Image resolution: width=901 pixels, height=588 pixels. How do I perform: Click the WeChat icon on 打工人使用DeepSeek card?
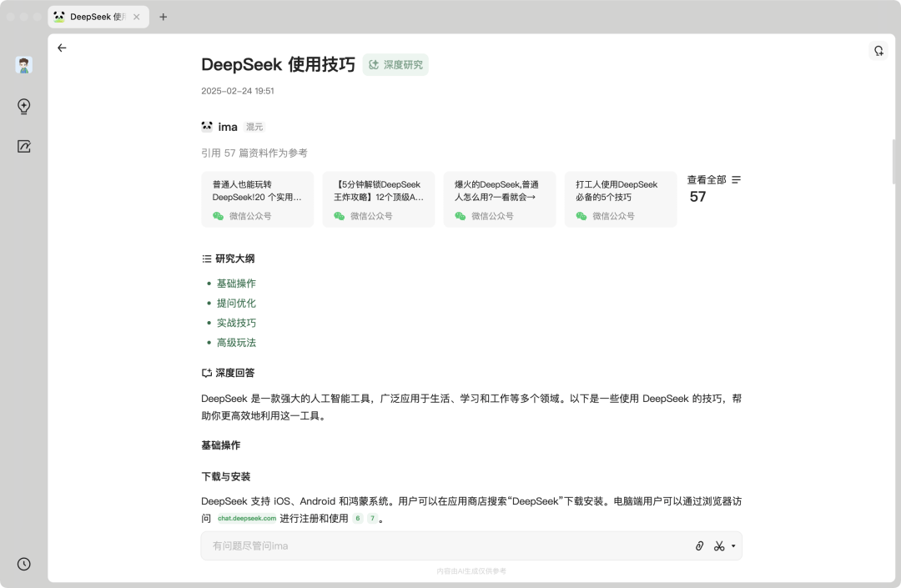point(581,216)
